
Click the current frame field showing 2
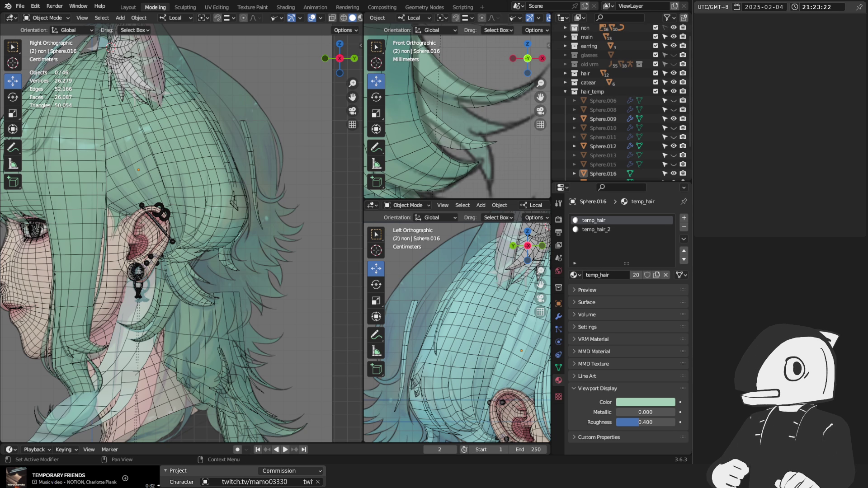(x=439, y=449)
